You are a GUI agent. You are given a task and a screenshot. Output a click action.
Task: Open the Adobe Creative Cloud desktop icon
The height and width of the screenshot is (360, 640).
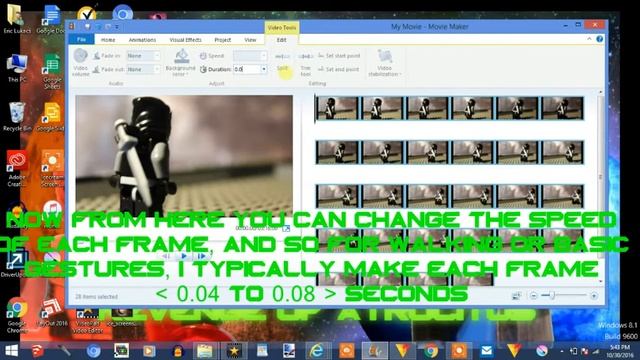coord(17,168)
